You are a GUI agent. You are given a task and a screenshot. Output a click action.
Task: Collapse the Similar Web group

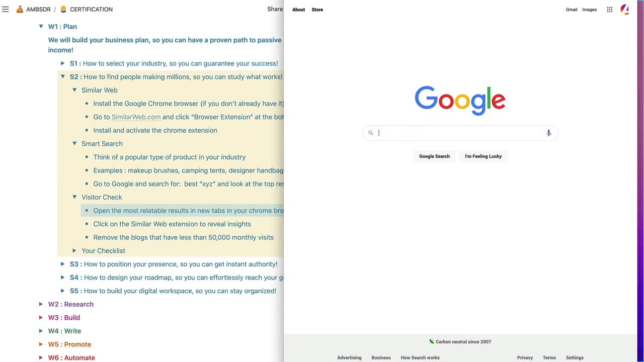pyautogui.click(x=74, y=90)
